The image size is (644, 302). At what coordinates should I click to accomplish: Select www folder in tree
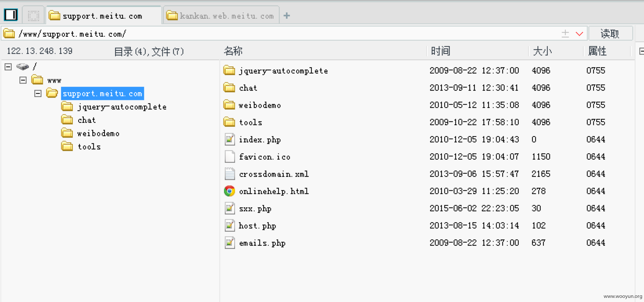point(54,80)
